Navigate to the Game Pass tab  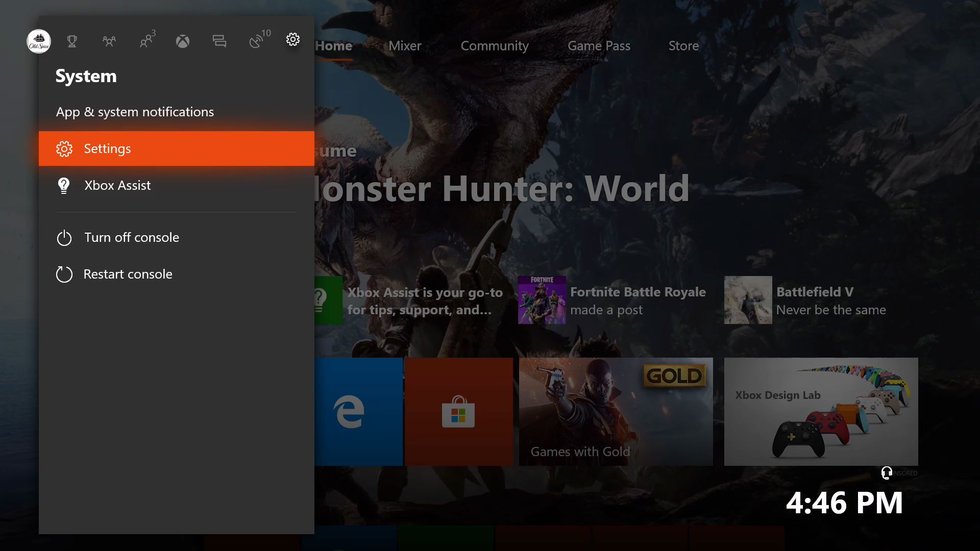point(599,45)
